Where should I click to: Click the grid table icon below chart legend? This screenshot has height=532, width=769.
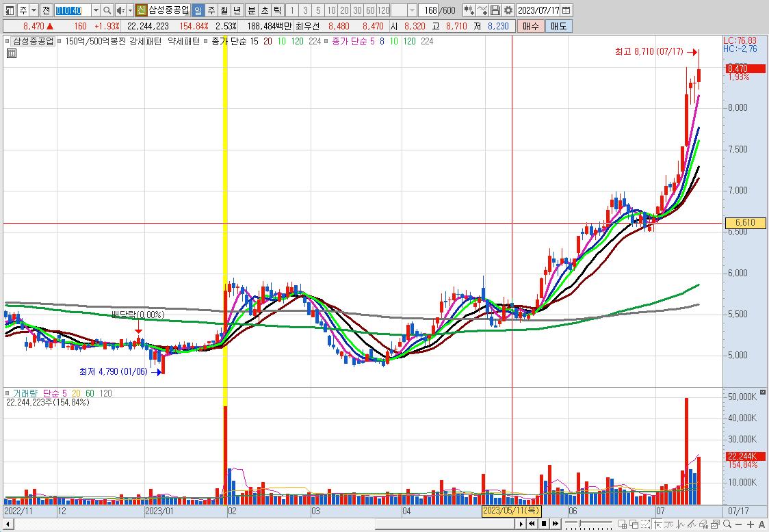tap(11, 53)
